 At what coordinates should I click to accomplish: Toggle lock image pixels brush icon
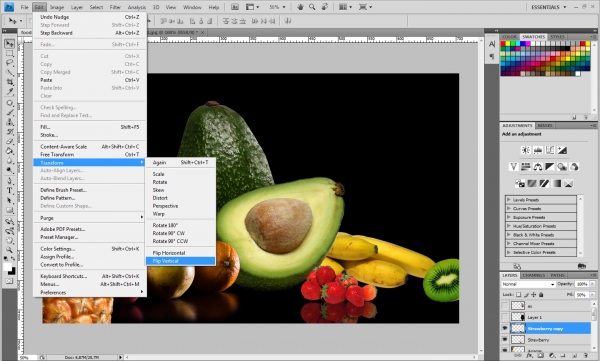pyautogui.click(x=527, y=295)
